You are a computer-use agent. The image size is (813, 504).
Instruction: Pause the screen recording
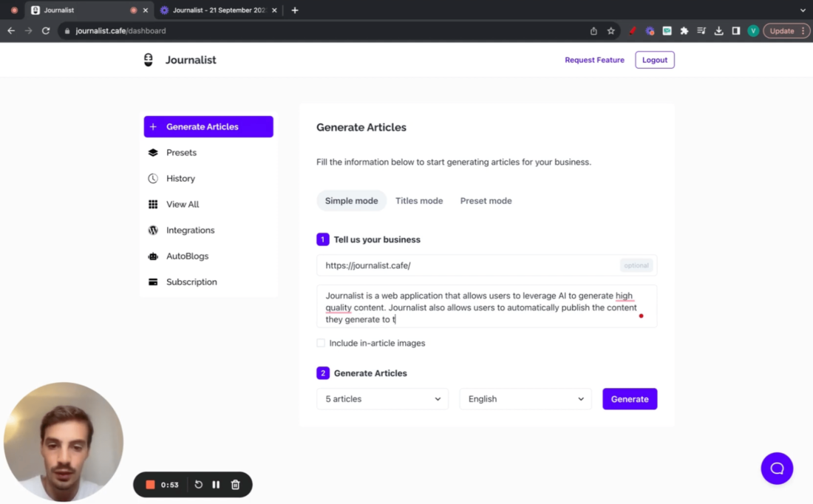point(216,485)
